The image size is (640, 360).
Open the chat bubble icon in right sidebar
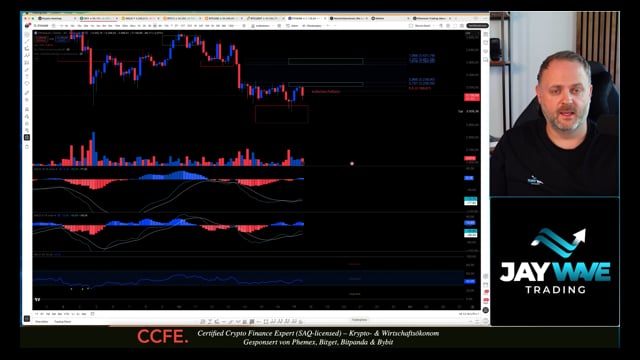pyautogui.click(x=485, y=60)
